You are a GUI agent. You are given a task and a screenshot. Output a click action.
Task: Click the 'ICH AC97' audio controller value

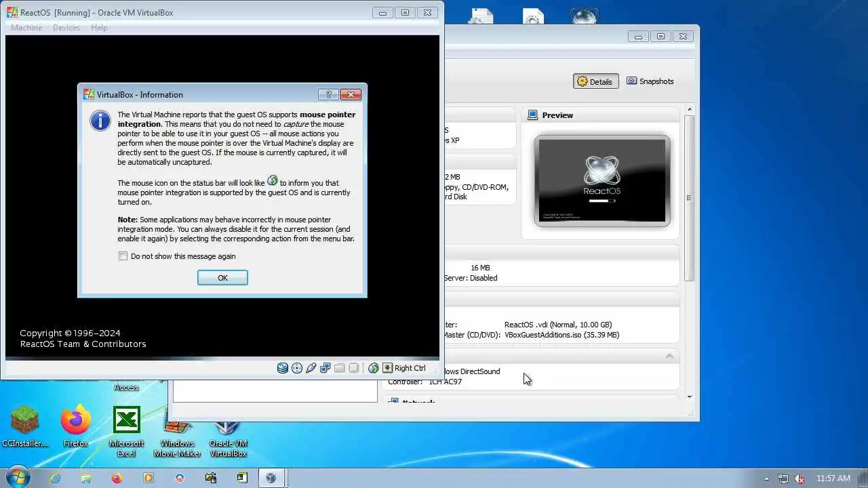(446, 382)
